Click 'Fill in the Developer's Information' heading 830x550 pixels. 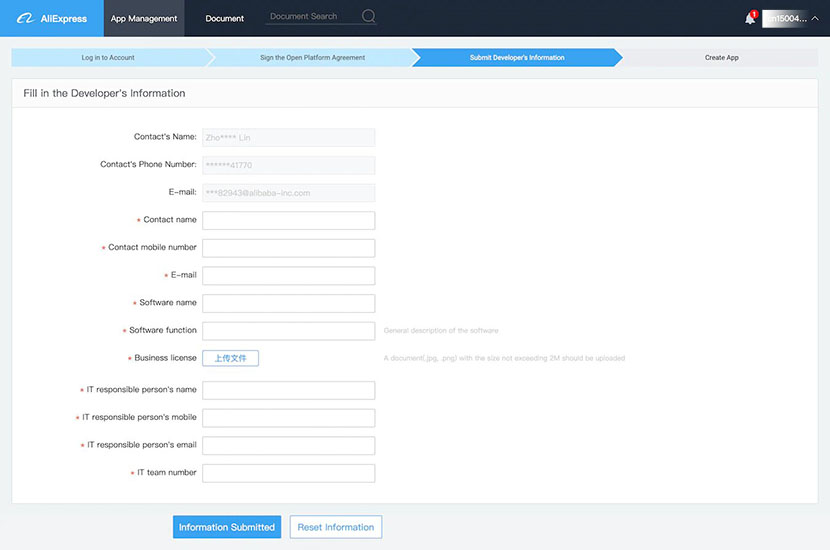[104, 93]
